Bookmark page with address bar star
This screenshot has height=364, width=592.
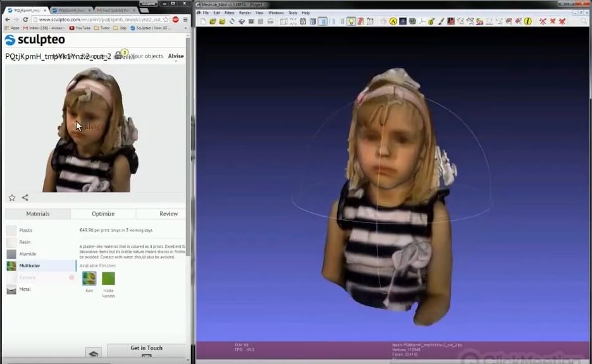pos(166,20)
